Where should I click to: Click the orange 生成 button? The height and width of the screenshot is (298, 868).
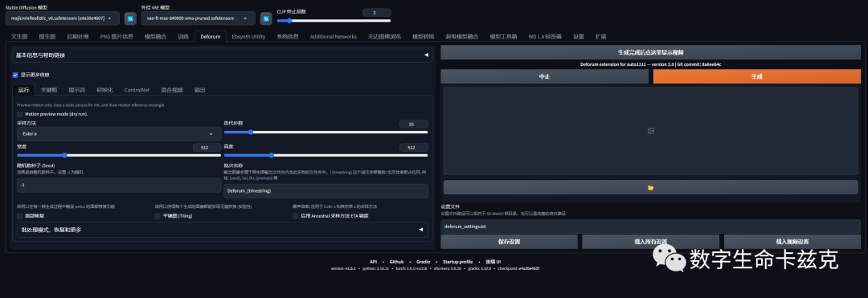click(757, 76)
